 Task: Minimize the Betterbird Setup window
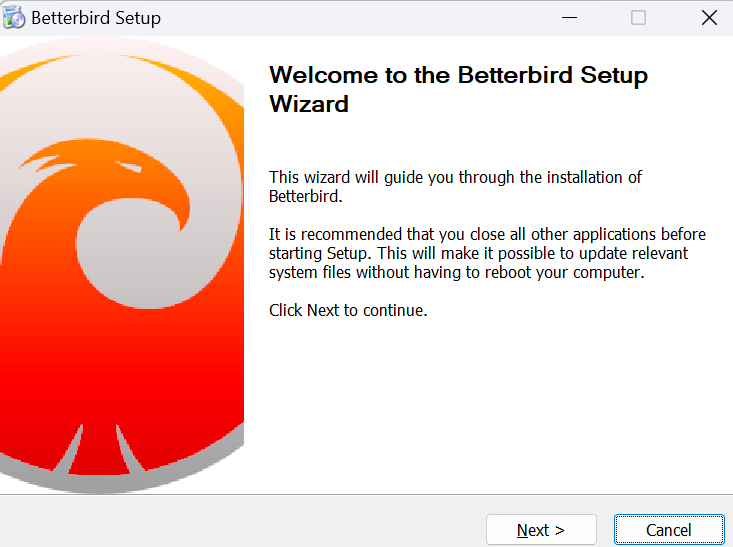(x=569, y=18)
